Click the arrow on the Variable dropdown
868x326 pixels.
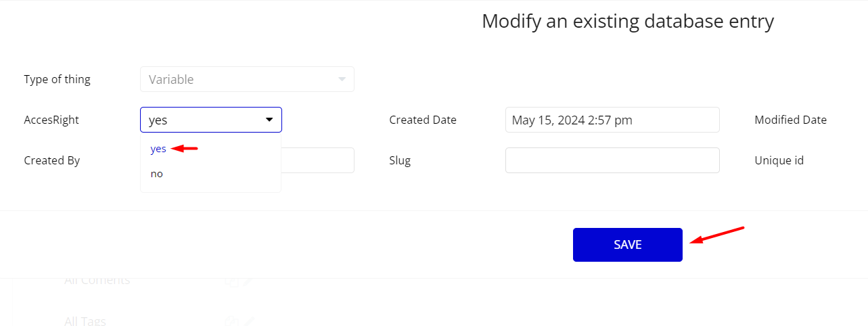[342, 79]
